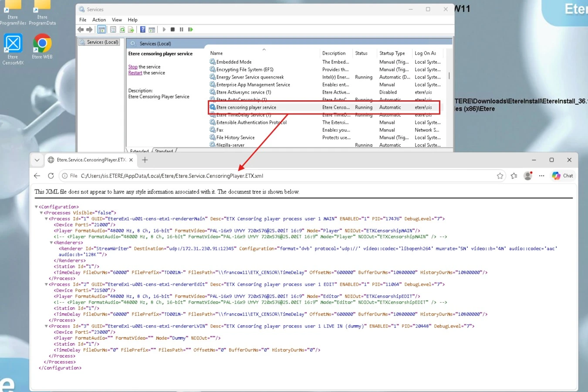
Task: Sort services by the Name column header
Action: 264,53
